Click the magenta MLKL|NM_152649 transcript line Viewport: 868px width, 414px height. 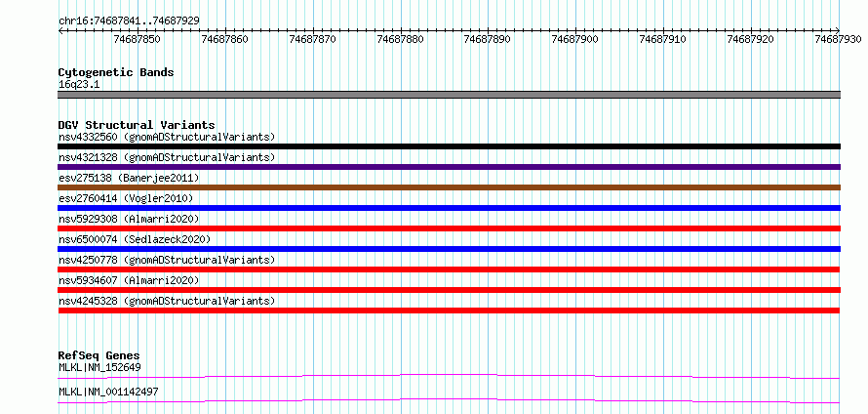[x=449, y=377]
